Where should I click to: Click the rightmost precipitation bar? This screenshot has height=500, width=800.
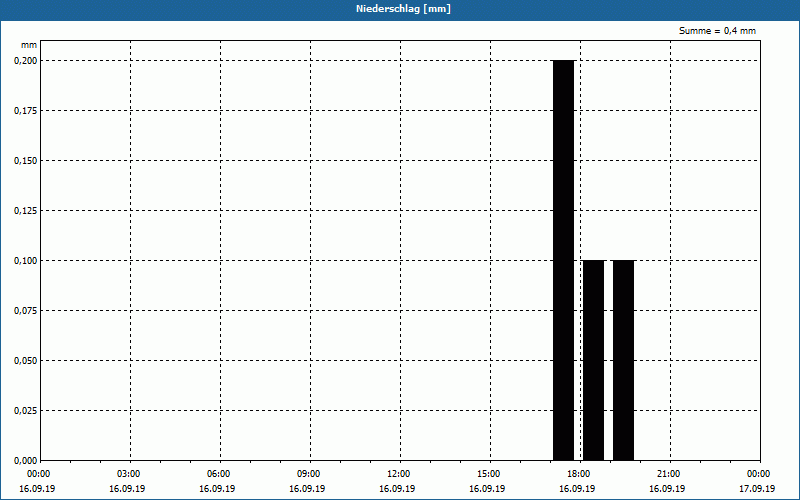[x=623, y=360]
